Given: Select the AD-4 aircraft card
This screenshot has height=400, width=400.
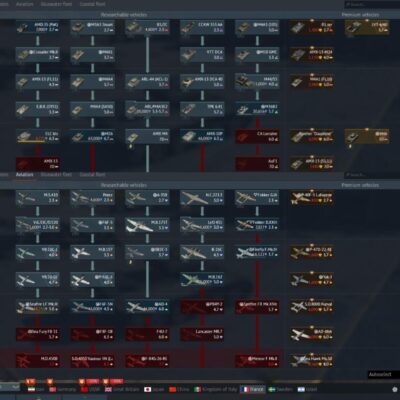Looking at the screenshot, I should [x=147, y=307].
